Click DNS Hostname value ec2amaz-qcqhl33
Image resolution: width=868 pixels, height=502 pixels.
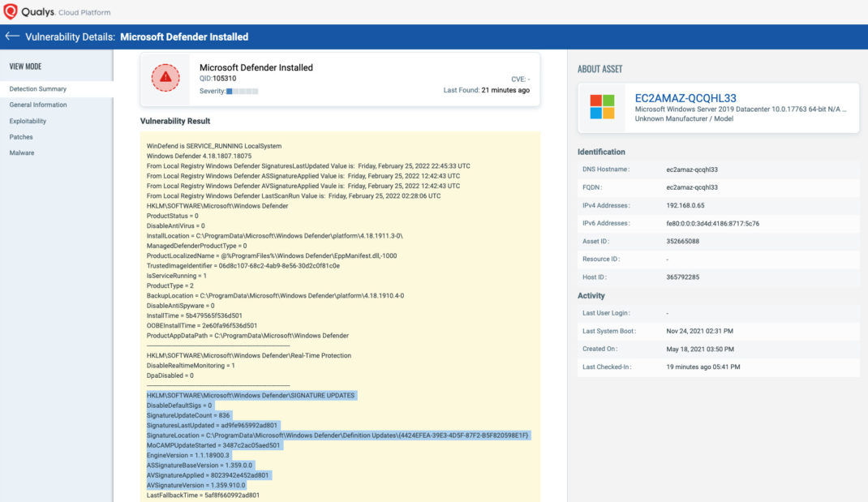(692, 169)
